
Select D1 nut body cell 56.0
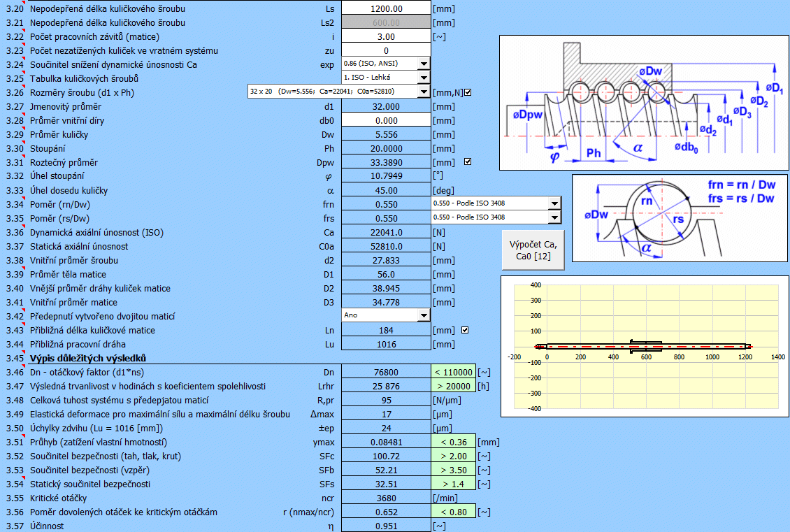(387, 275)
